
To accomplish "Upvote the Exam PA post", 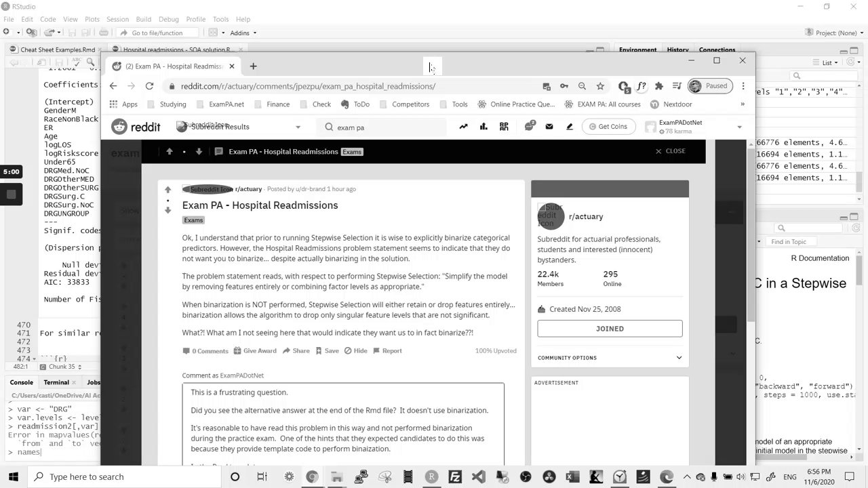I will [x=168, y=190].
